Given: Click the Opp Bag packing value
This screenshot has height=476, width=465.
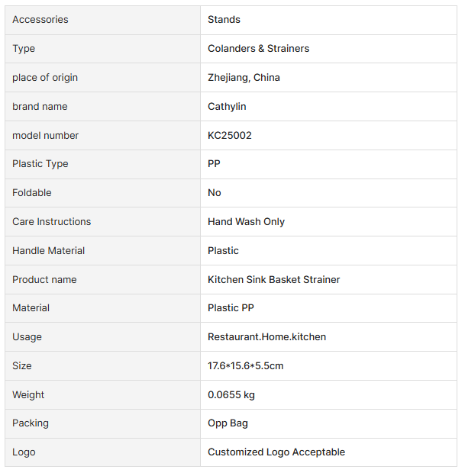Looking at the screenshot, I should [228, 423].
